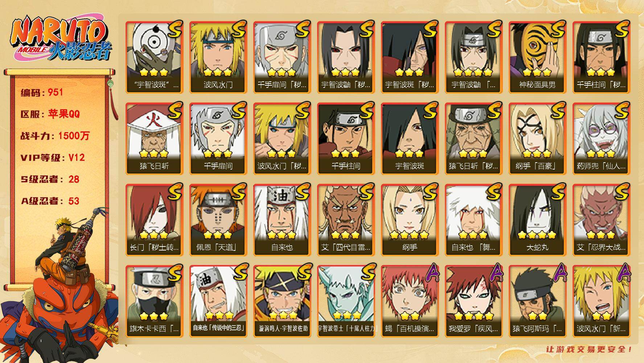Screen dimensions: 644x363
Task: Select the 纲手「百豪」 ninja card
Action: point(537,139)
